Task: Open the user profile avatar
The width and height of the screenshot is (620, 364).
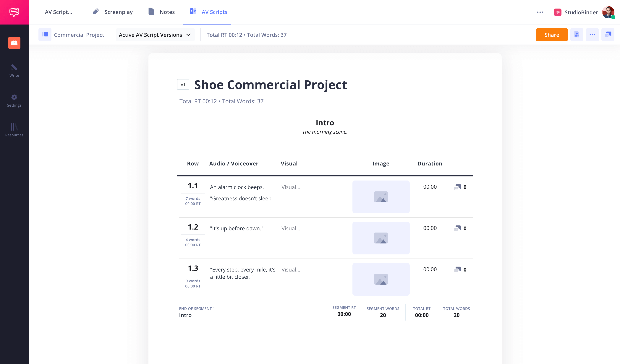Action: (x=608, y=12)
